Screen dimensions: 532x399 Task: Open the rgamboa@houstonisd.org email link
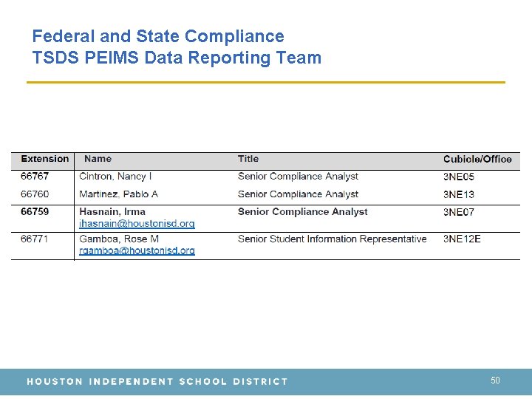pos(137,250)
